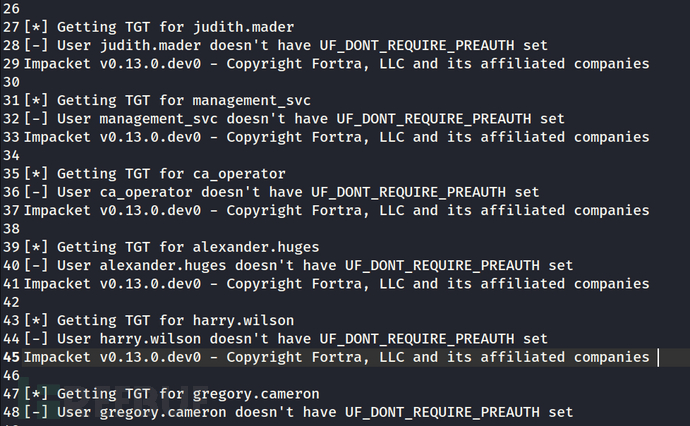This screenshot has height=426, width=690.
Task: Click UF_DONT_REQUIRE_PREAUTH on line 28
Action: [416, 45]
